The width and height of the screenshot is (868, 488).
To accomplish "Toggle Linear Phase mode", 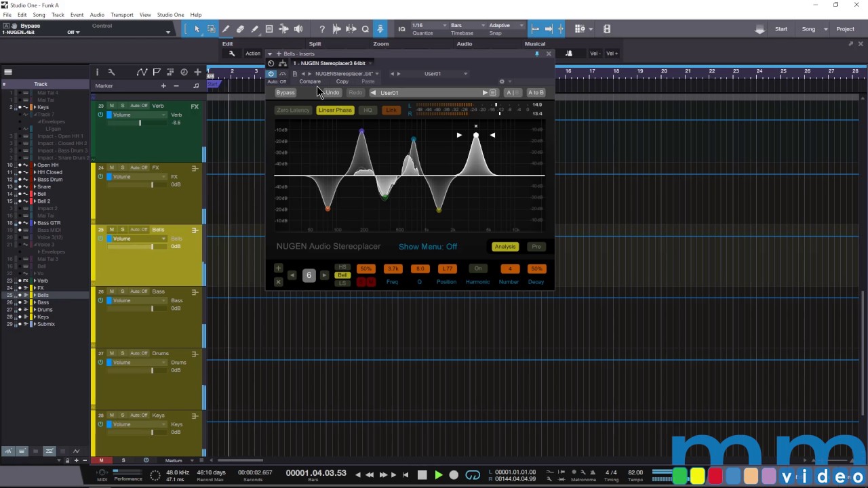I will click(x=335, y=110).
